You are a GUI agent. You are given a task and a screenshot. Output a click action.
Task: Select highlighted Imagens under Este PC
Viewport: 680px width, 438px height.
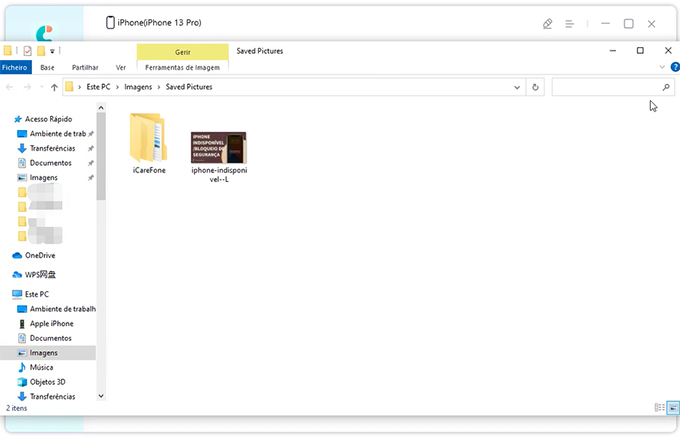48,353
